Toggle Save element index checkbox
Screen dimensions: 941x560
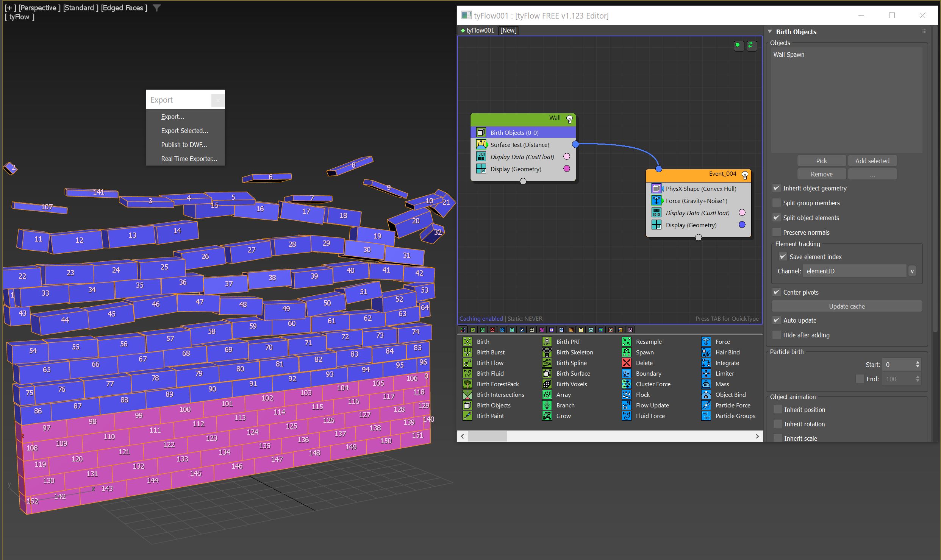tap(783, 257)
